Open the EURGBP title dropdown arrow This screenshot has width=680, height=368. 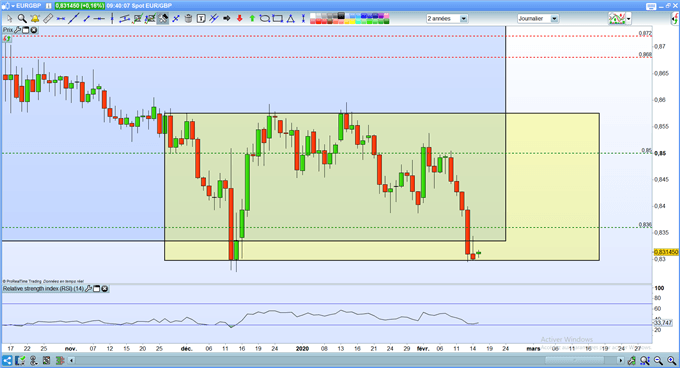click(x=13, y=6)
